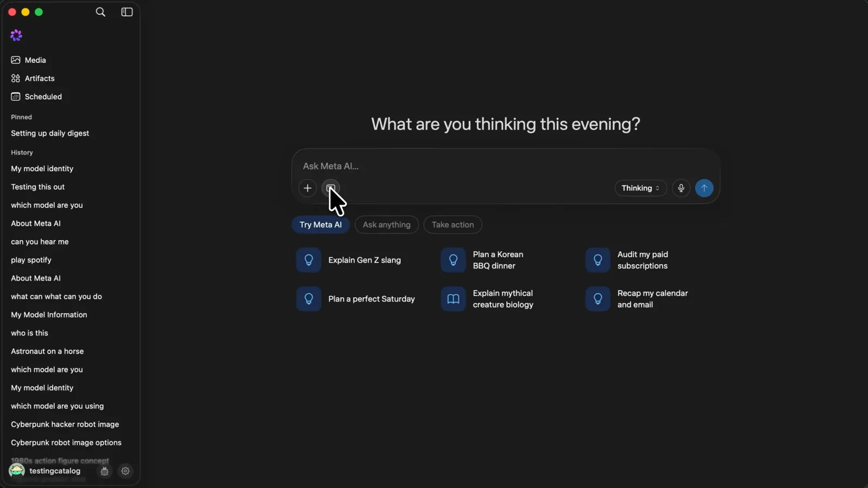Open My Model Information chat
868x488 pixels.
49,315
